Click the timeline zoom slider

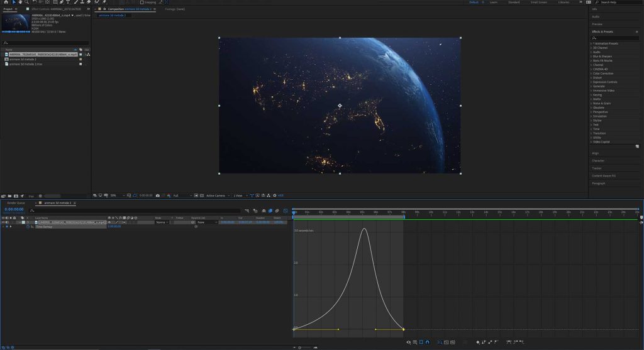point(305,347)
